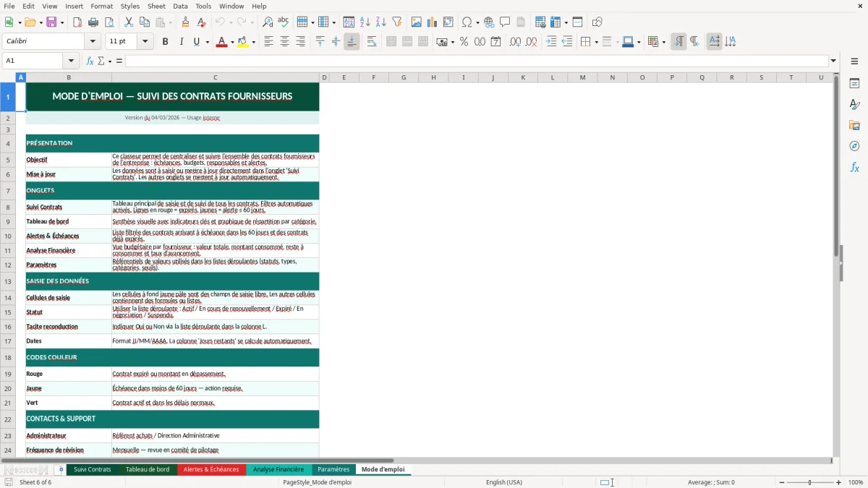Click the Save document icon
868x488 pixels.
tap(51, 22)
